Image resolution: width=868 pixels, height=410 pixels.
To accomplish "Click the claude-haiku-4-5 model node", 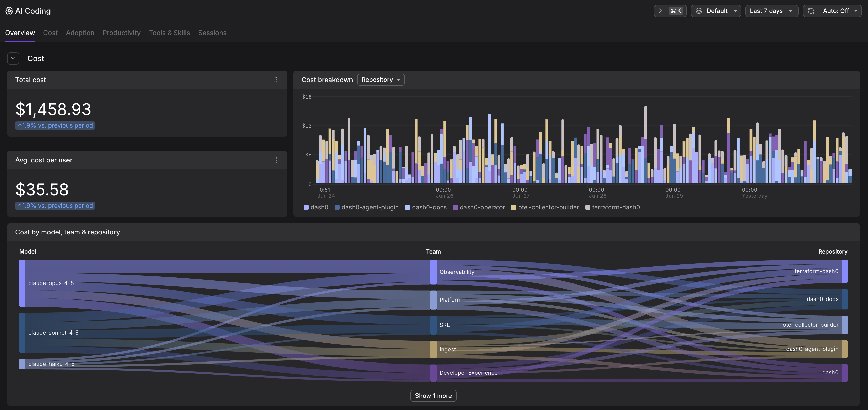I will tap(22, 364).
